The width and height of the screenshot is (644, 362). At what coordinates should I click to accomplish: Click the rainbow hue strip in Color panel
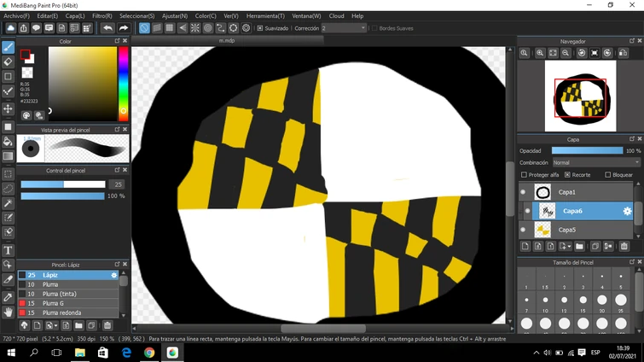click(123, 79)
